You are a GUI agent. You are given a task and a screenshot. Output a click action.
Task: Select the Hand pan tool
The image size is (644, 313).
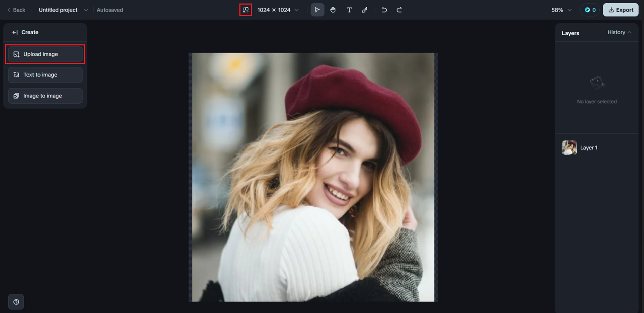coord(333,10)
